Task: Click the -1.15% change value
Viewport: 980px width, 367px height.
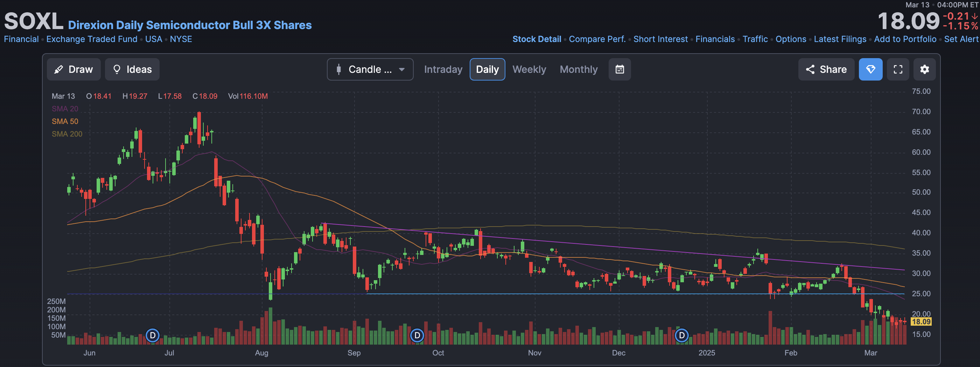Action: click(960, 26)
